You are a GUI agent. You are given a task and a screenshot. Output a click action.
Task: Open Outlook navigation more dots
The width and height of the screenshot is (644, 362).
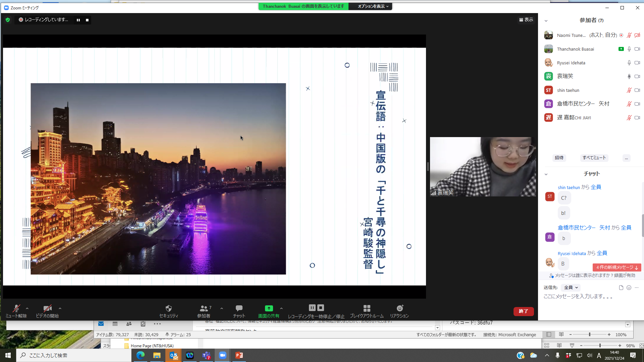click(x=157, y=324)
